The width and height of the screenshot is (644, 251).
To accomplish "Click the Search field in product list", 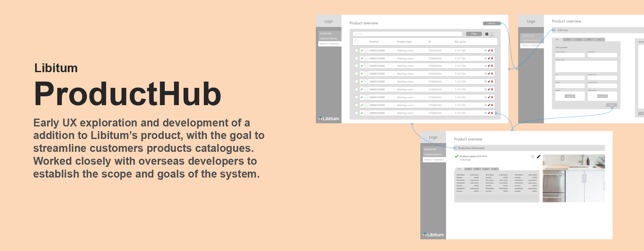I will (x=408, y=34).
